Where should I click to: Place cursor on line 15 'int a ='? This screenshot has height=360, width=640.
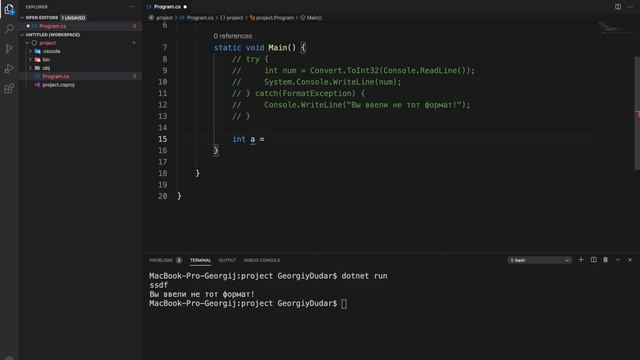[x=248, y=139]
